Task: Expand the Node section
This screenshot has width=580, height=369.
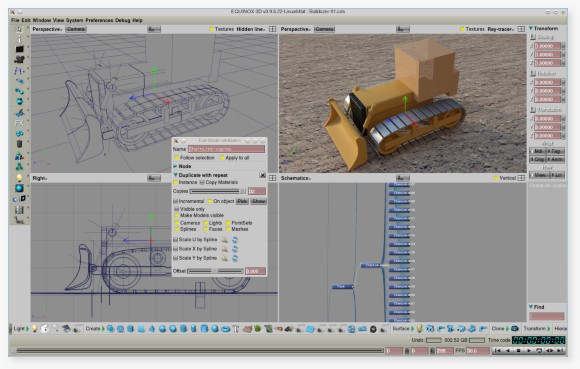Action: 176,166
